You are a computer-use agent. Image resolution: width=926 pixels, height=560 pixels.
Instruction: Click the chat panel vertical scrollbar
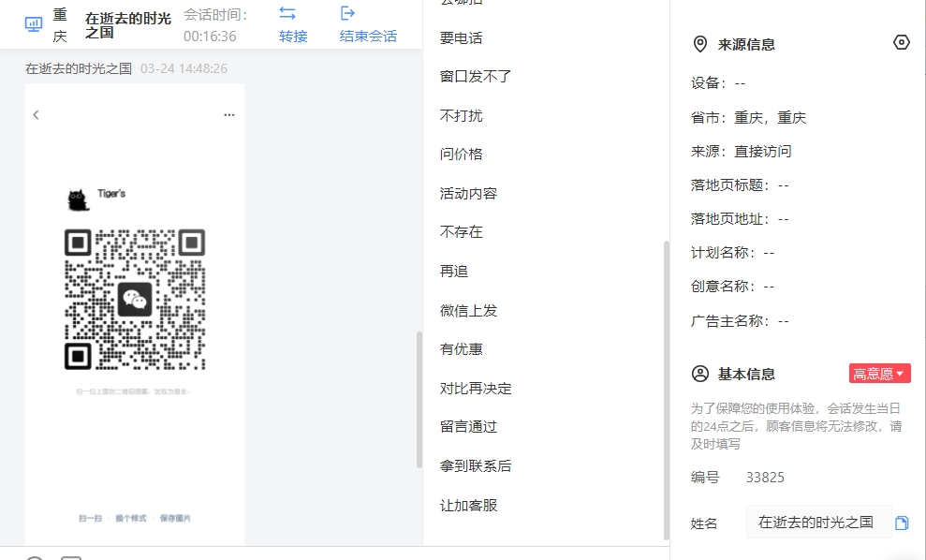(x=419, y=400)
